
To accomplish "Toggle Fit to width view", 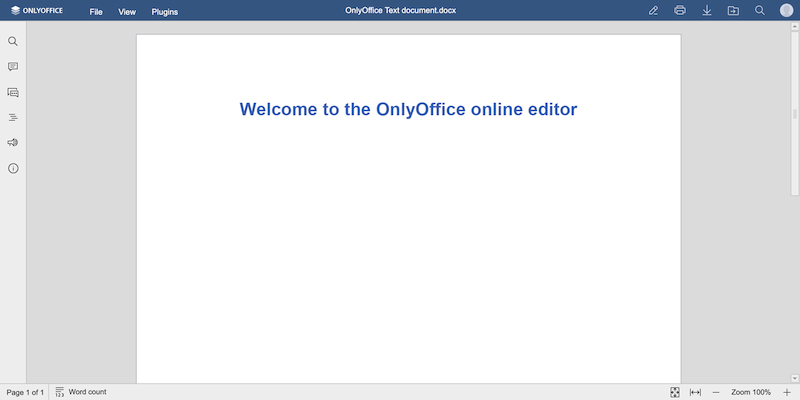I will [695, 392].
